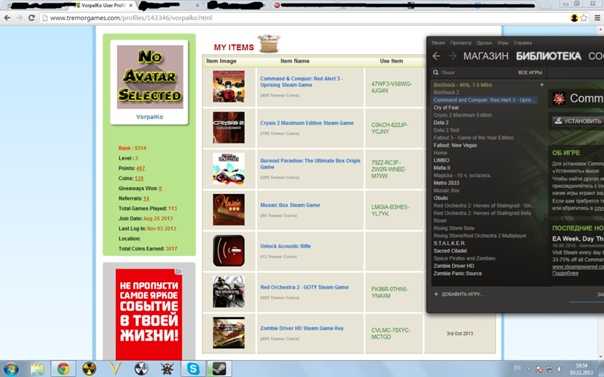Open the Chrome hamburger menu
The image size is (604, 377).
tap(597, 18)
